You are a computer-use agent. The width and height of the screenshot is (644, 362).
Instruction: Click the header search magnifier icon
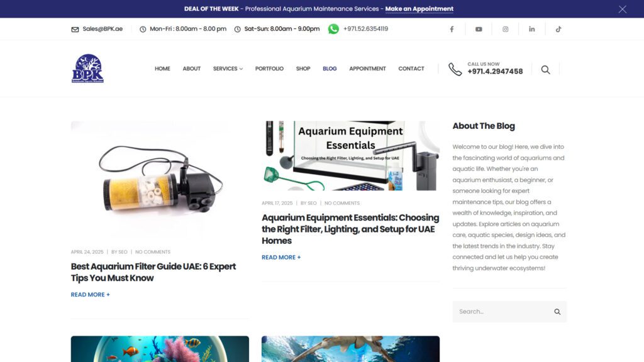545,70
